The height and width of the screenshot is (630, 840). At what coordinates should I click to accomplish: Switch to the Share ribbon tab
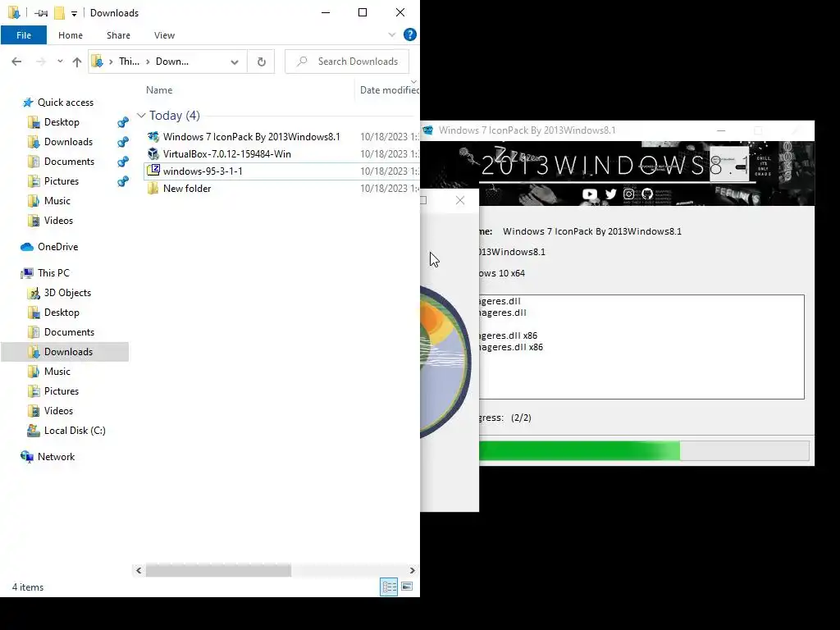coord(118,35)
